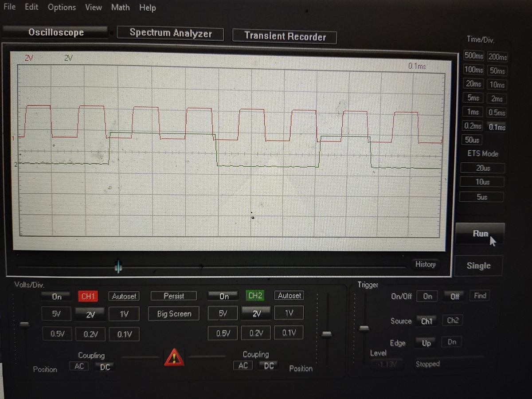Click the green CH2 channel label

[255, 296]
